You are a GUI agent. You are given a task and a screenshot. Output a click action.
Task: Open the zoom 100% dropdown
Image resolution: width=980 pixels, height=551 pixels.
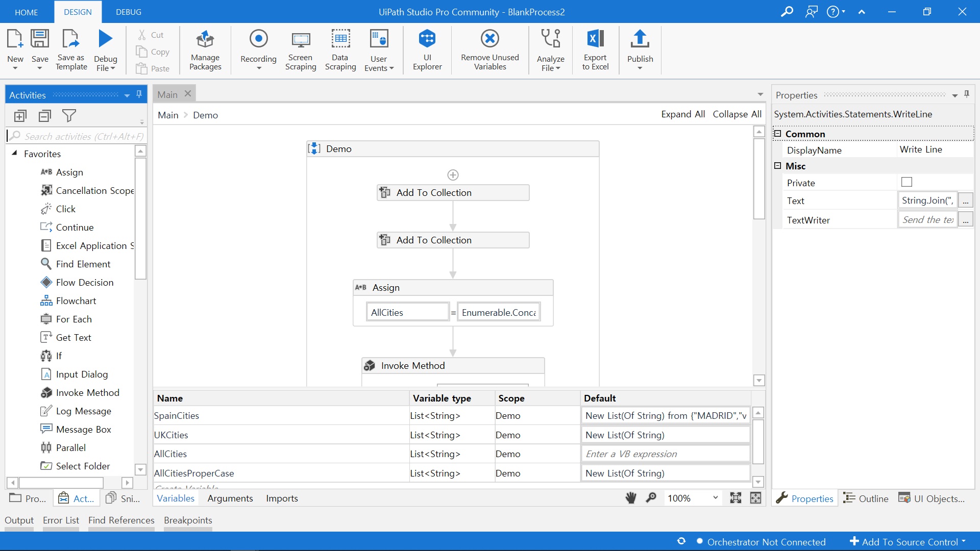click(x=716, y=498)
